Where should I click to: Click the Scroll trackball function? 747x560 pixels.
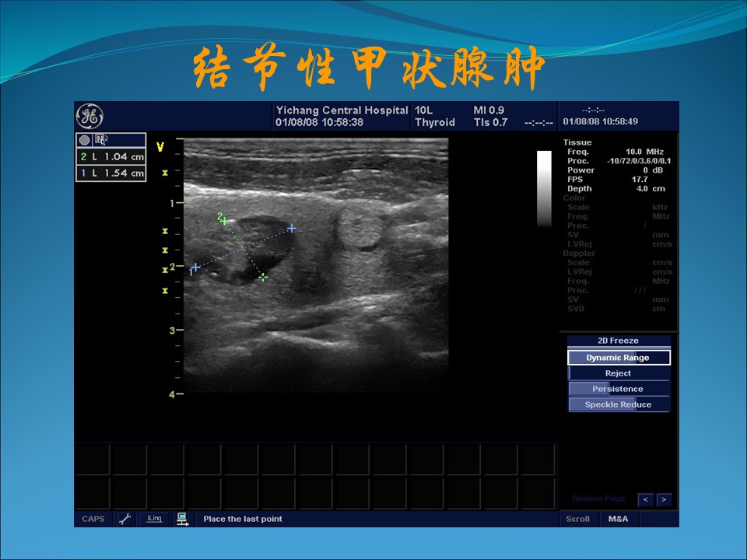(x=578, y=519)
